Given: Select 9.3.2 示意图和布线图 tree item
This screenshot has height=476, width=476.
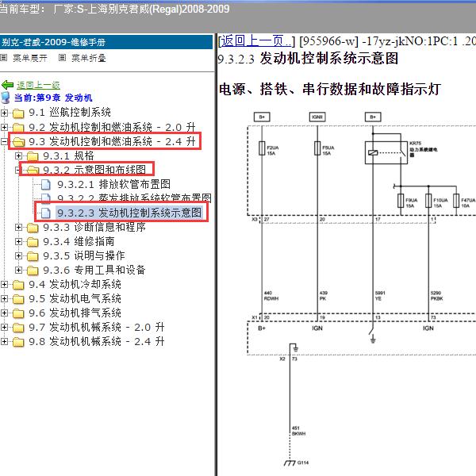Looking at the screenshot, I should (94, 170).
